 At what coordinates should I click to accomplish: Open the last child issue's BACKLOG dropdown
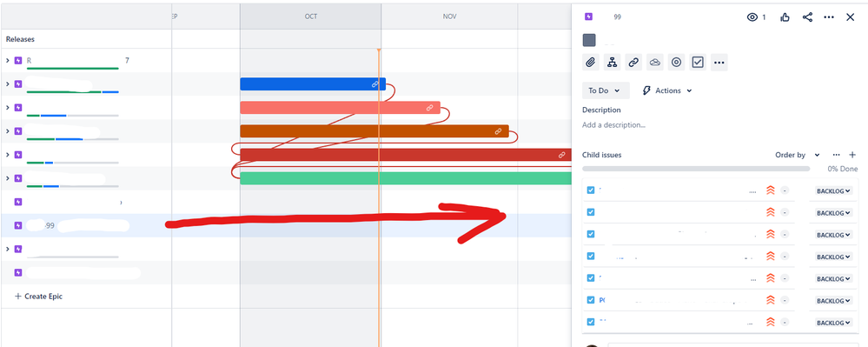coord(833,323)
